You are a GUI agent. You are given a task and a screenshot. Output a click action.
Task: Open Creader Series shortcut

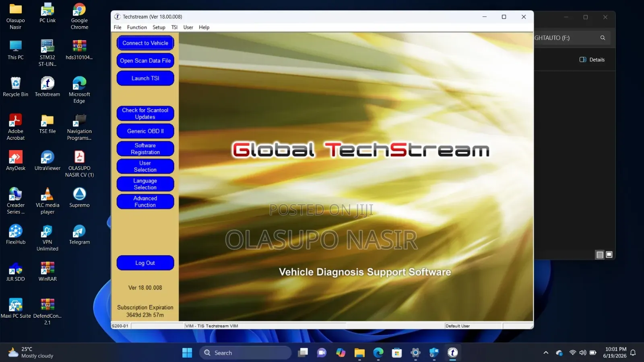15,201
